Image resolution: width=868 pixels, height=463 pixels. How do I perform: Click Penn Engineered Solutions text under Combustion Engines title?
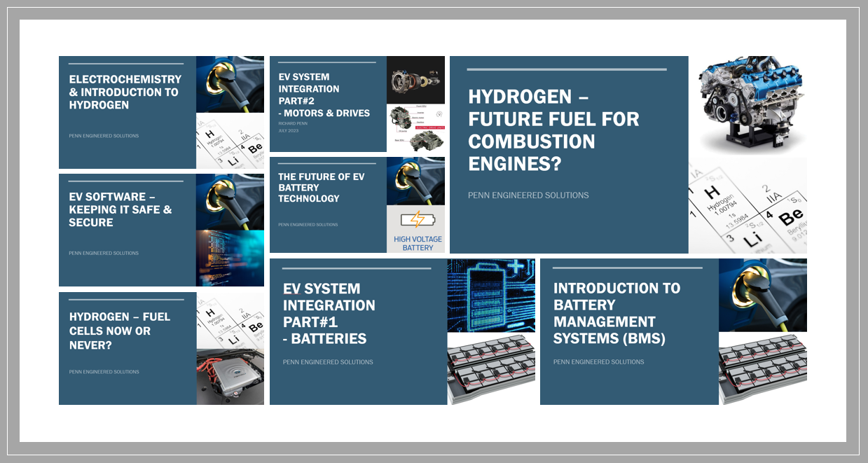(x=528, y=195)
